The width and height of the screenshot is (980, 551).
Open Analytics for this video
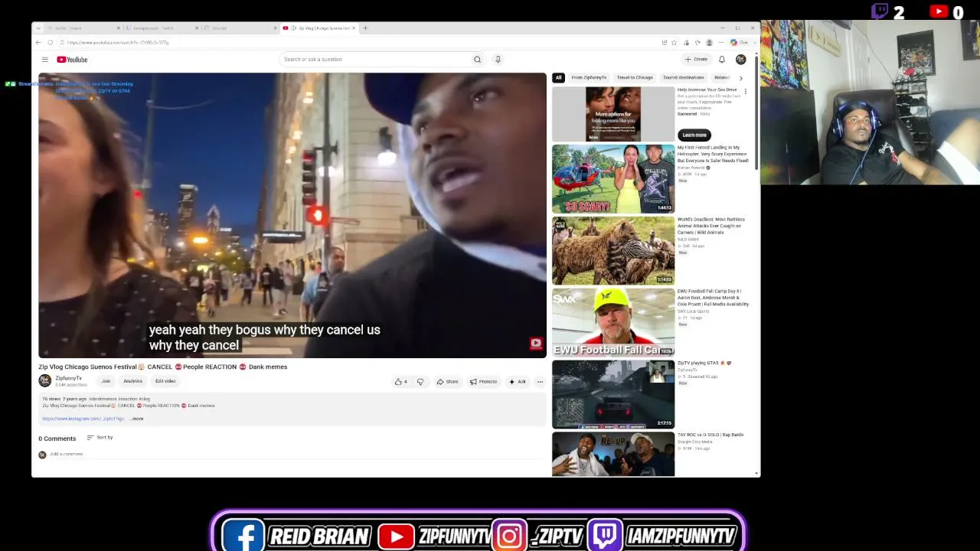pos(132,381)
